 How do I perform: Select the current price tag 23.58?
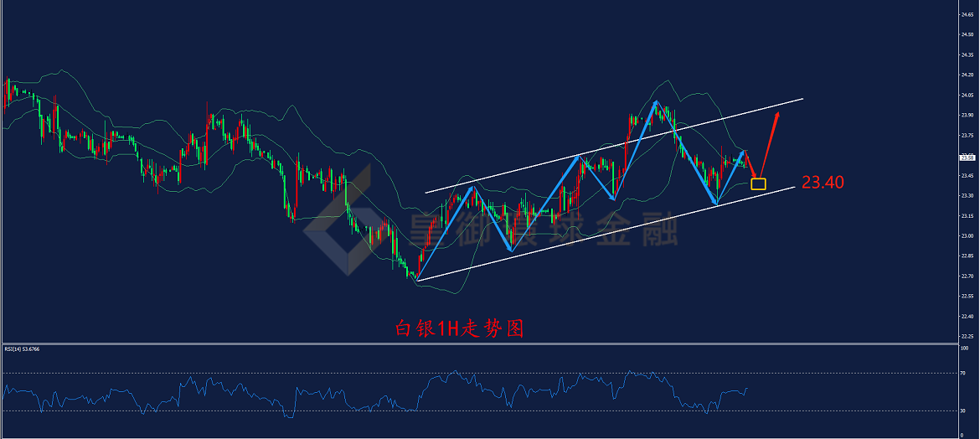tap(967, 158)
